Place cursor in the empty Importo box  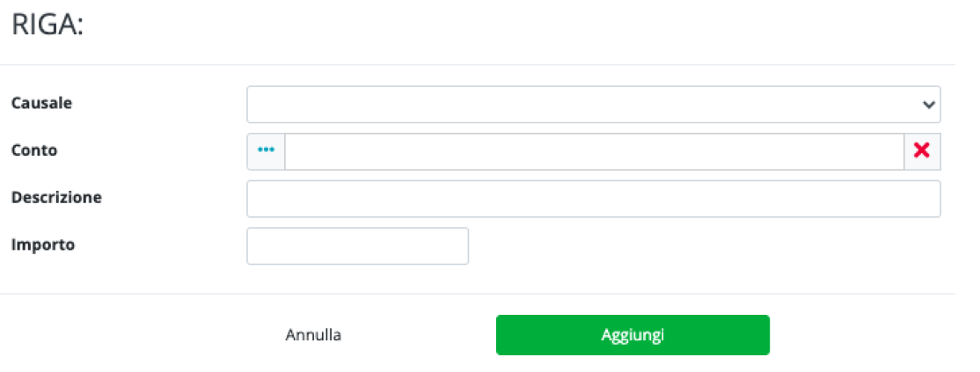pos(357,246)
